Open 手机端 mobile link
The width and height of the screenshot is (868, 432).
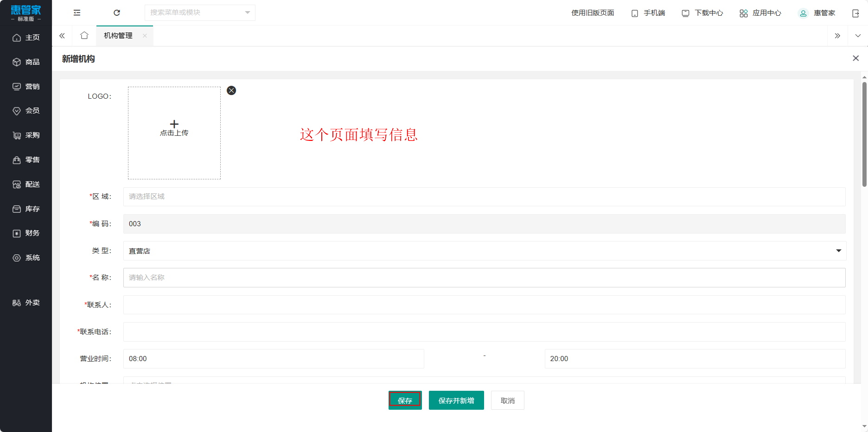[x=648, y=13]
